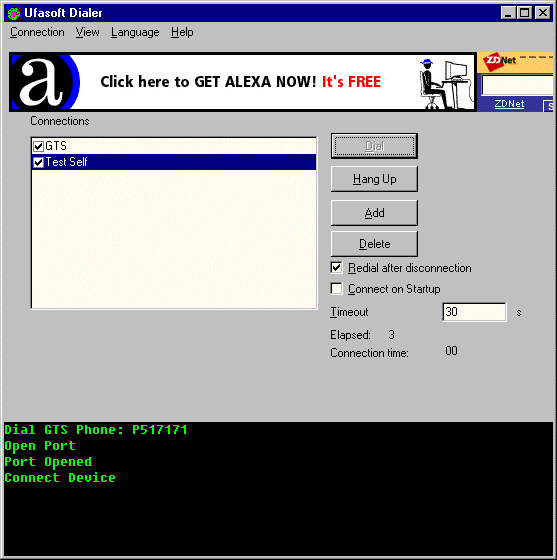
Task: Uncheck the GTS connection checkbox
Action: [x=38, y=146]
